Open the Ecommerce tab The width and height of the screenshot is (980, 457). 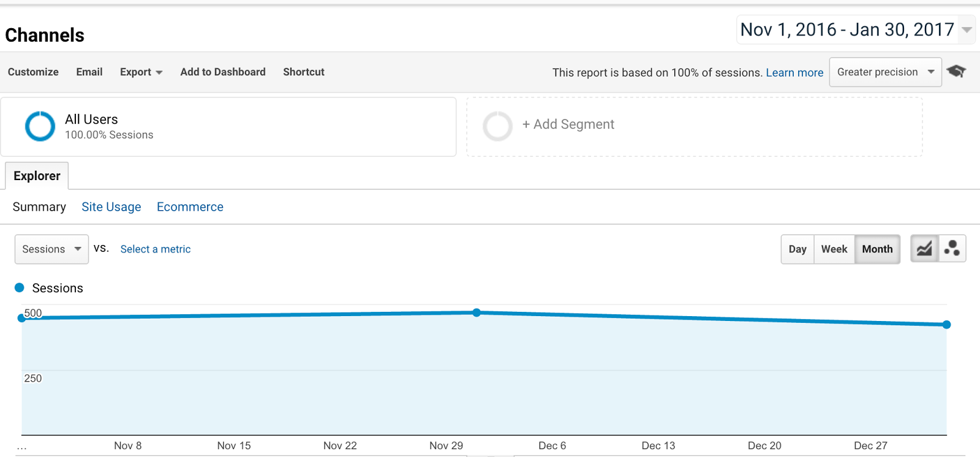[x=190, y=207]
